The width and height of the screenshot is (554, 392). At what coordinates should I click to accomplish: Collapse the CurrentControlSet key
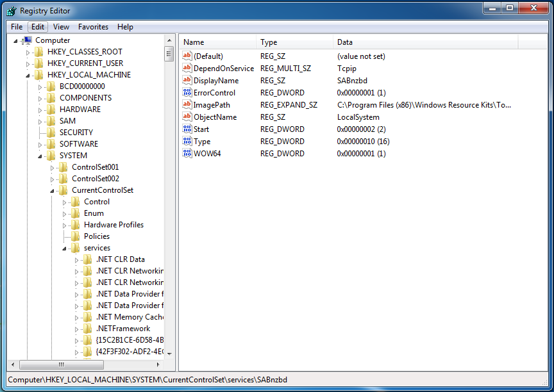53,191
